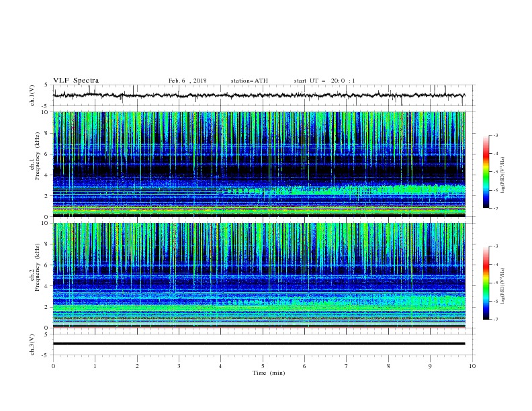The image size is (532, 411).
Task: Select the date text "Feb. 6 , 2018"
Action: (187, 81)
